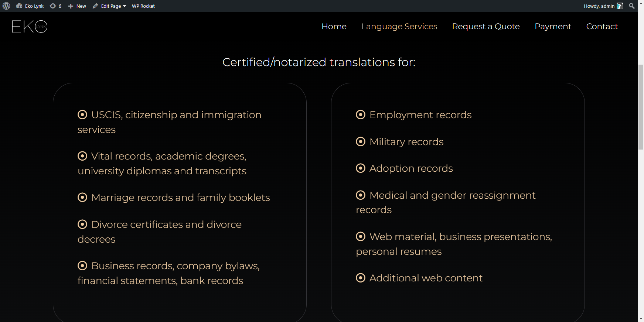Open the Contact page
The height and width of the screenshot is (322, 644).
[602, 27]
